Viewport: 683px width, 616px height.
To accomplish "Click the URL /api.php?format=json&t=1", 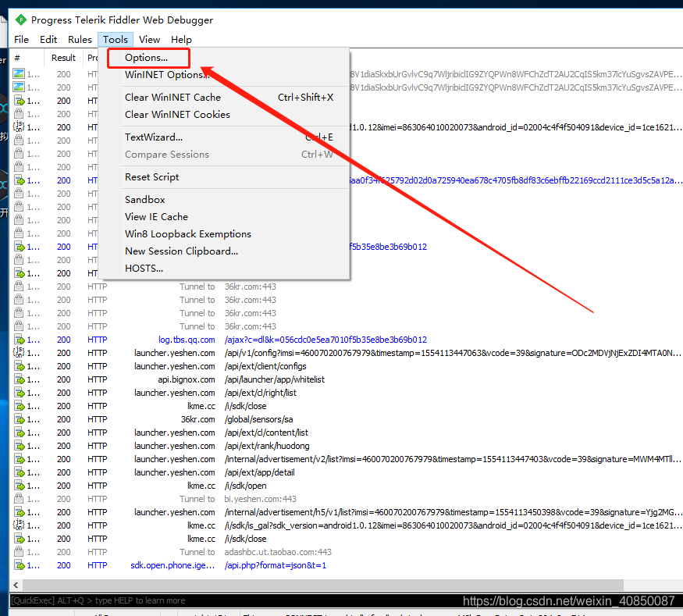I will click(x=276, y=565).
